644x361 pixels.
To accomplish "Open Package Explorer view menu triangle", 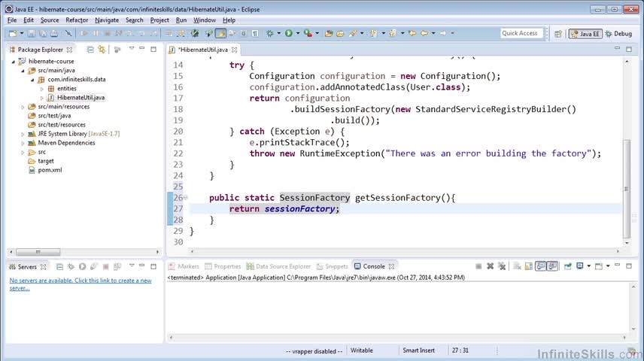I will (132, 48).
